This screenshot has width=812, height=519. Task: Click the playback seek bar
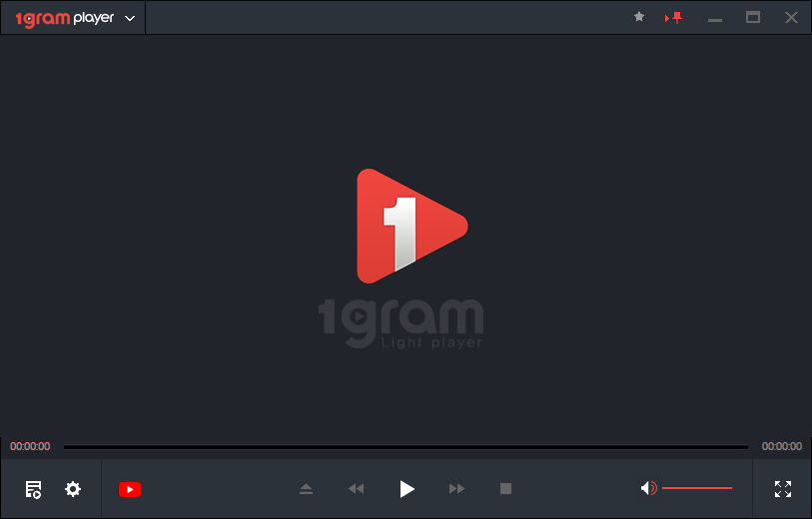point(406,447)
